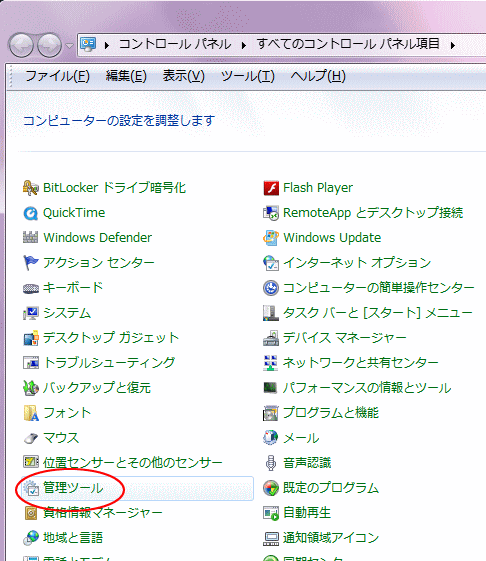Image resolution: width=486 pixels, height=561 pixels.
Task: Open the フォント folder icon
Action: click(x=30, y=413)
